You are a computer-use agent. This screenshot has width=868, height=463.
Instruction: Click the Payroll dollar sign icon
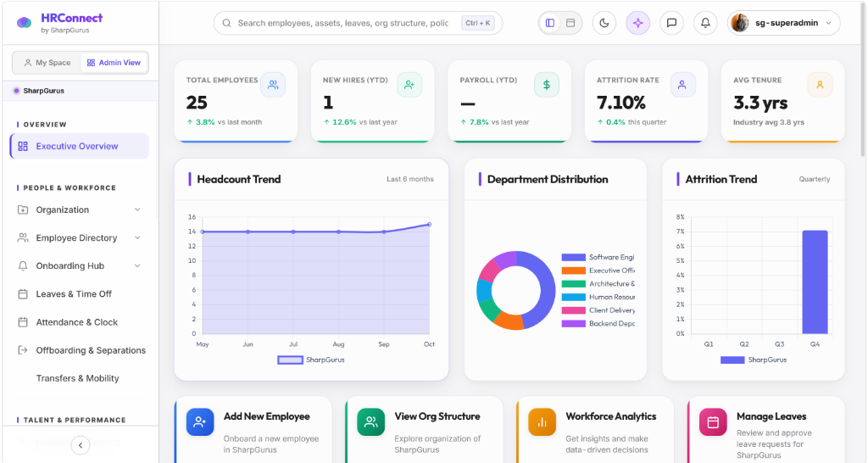click(547, 85)
